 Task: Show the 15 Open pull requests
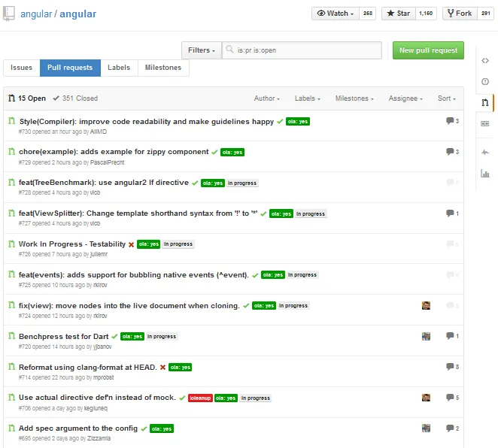27,98
